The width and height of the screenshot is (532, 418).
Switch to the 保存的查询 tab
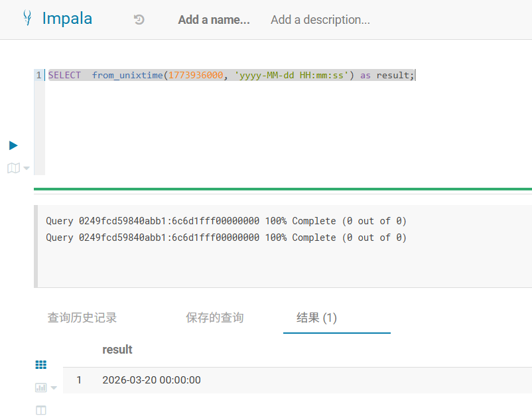tap(214, 318)
